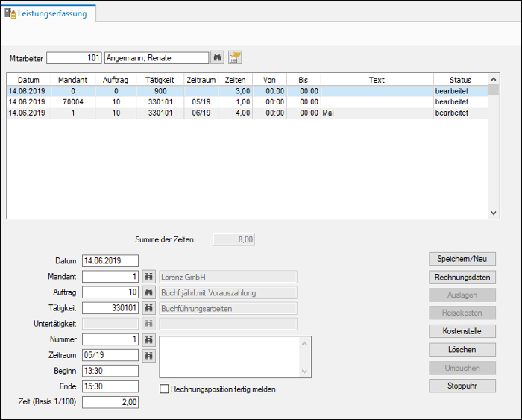Click the Beginn field 13:30
This screenshot has height=420, width=522.
click(x=110, y=371)
